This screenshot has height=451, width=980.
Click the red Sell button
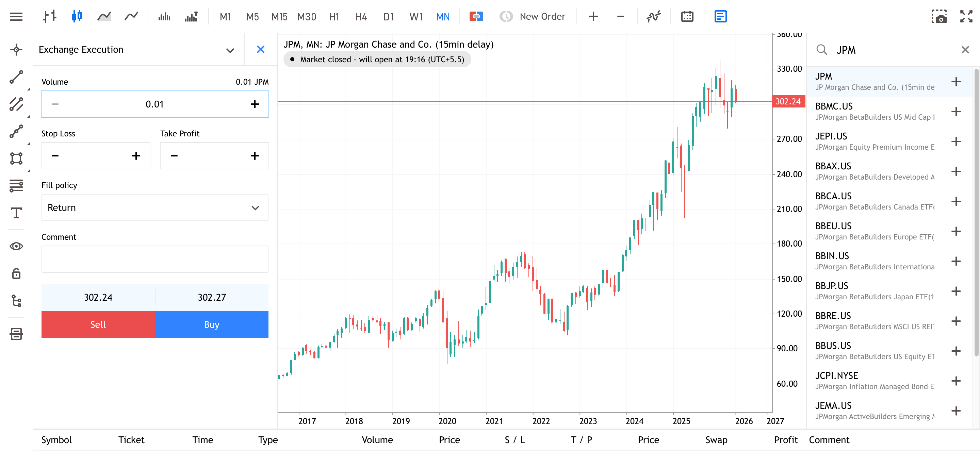98,324
